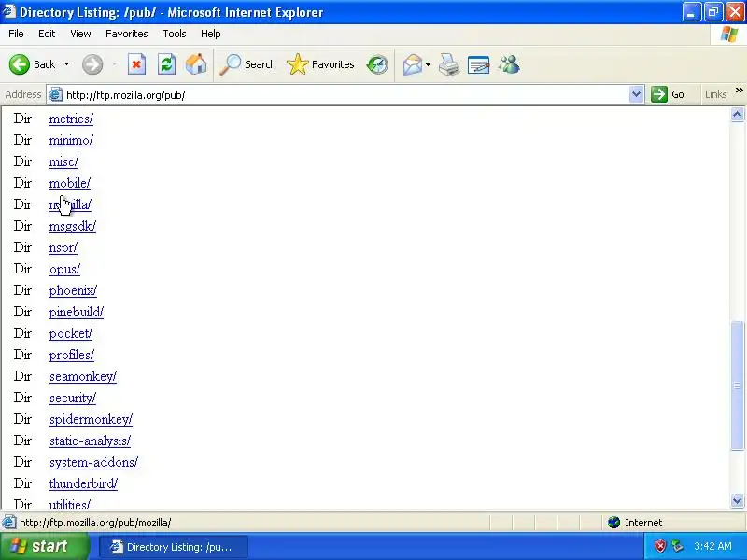Open the Edit menu

[47, 34]
